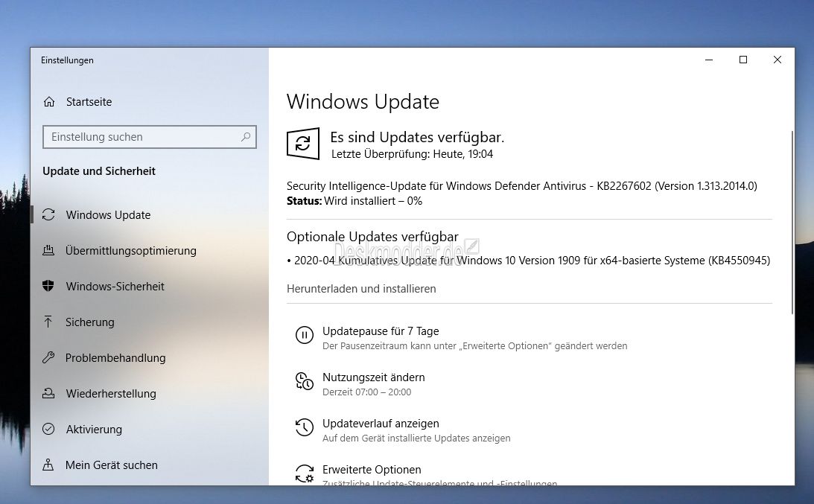Click the Aktivierung checkmark circle icon
This screenshot has height=504, width=814.
(48, 429)
